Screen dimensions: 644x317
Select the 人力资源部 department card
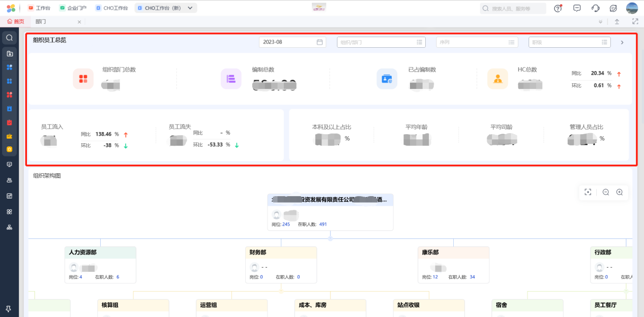pyautogui.click(x=100, y=265)
